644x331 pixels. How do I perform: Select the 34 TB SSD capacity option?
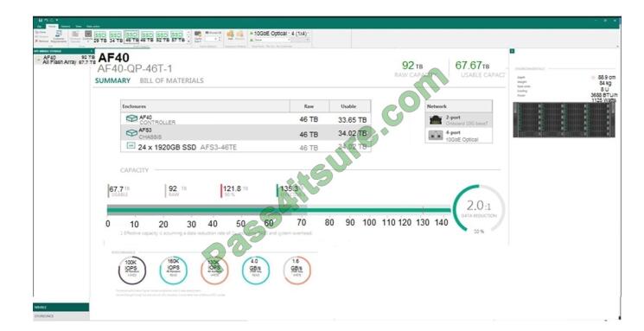click(x=116, y=36)
